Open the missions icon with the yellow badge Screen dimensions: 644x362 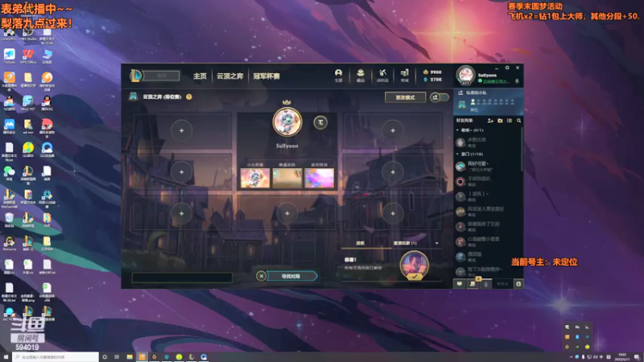[x=473, y=283]
